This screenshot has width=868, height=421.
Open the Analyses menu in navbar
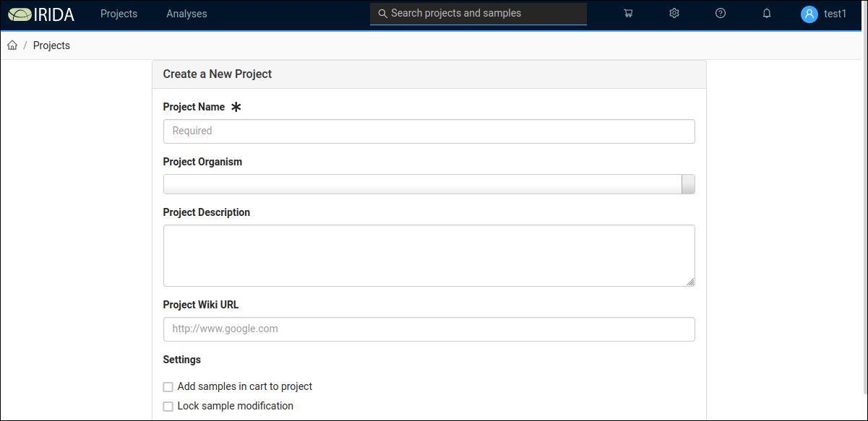pyautogui.click(x=186, y=14)
